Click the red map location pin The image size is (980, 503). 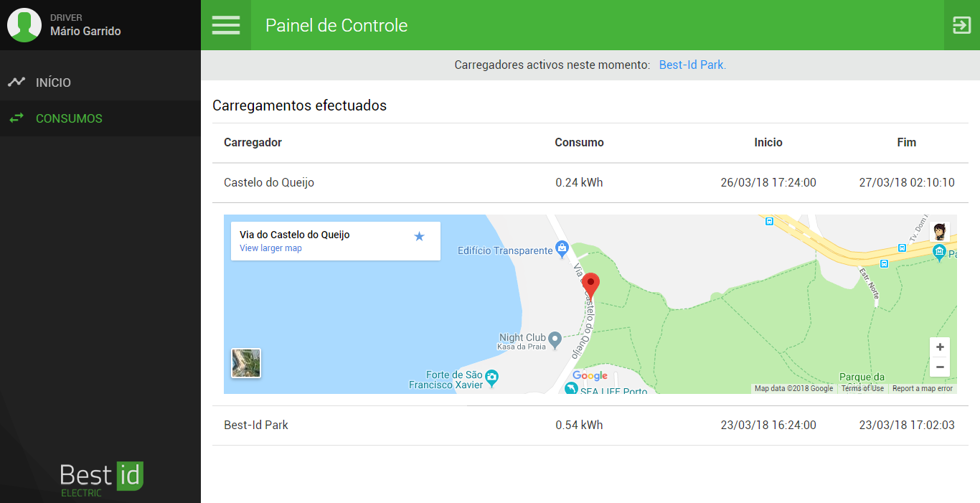click(590, 286)
